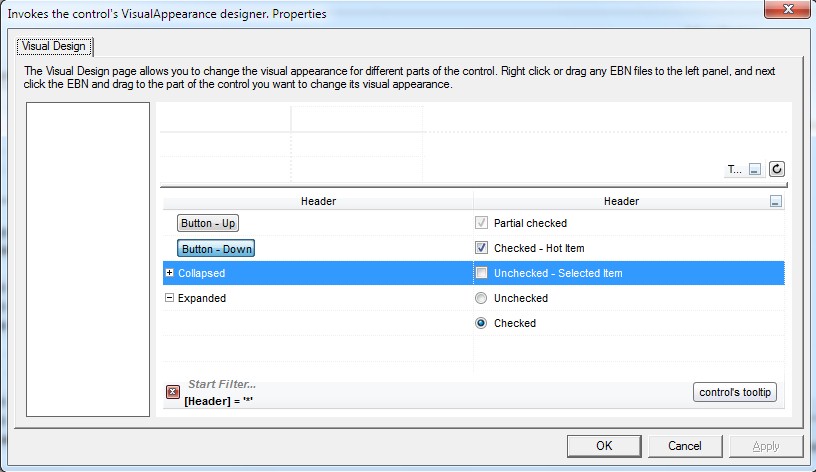The width and height of the screenshot is (816, 472).
Task: Collapse the Expanded tree node
Action: pos(169,298)
